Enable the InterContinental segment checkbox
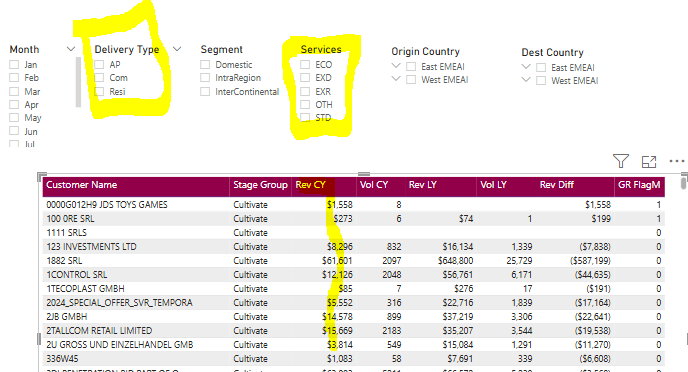Image resolution: width=688 pixels, height=372 pixels. pyautogui.click(x=205, y=91)
